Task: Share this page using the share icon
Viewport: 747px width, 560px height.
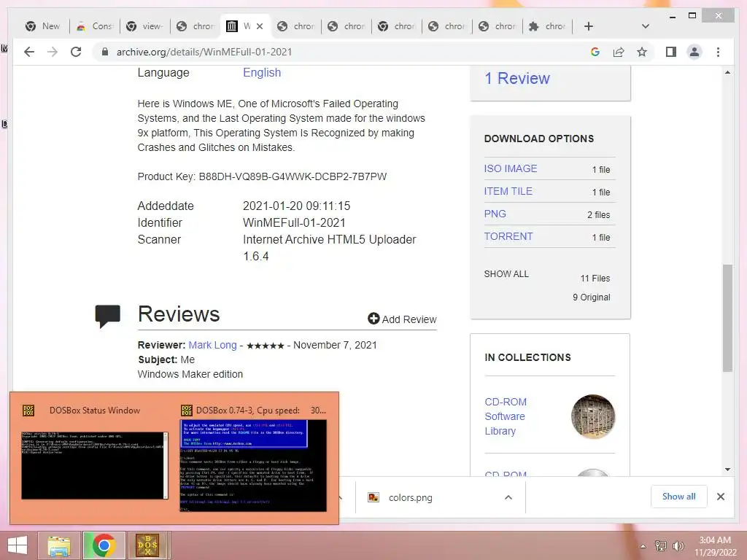Action: pyautogui.click(x=619, y=52)
